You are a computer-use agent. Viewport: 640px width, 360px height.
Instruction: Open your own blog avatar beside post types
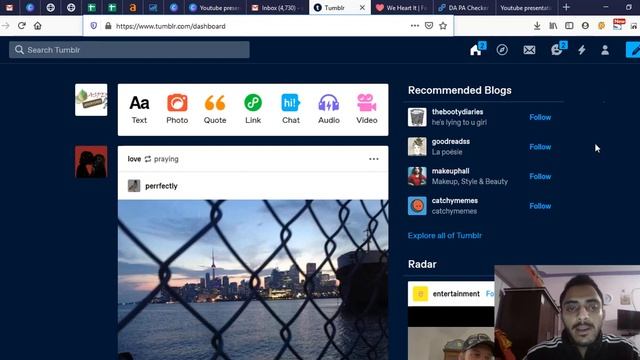pyautogui.click(x=91, y=100)
